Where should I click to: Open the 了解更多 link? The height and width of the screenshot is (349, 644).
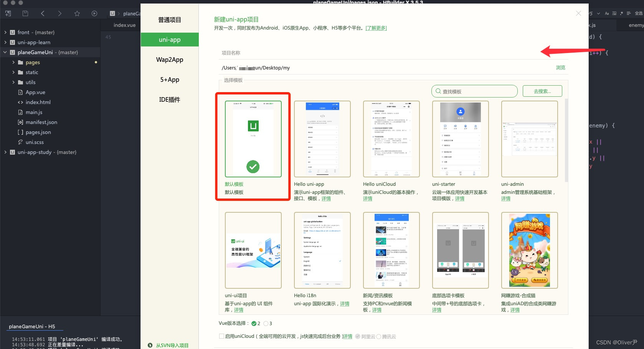click(x=376, y=28)
